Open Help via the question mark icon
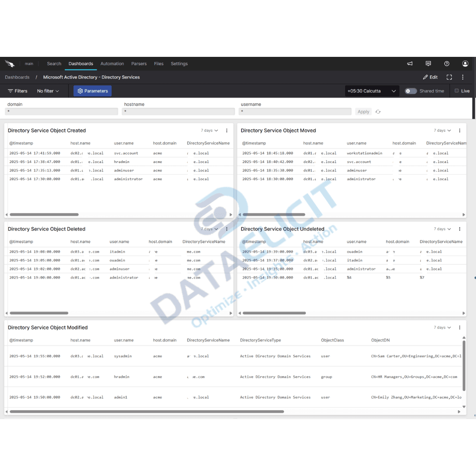Screen dimensions: 476x476 (446, 63)
